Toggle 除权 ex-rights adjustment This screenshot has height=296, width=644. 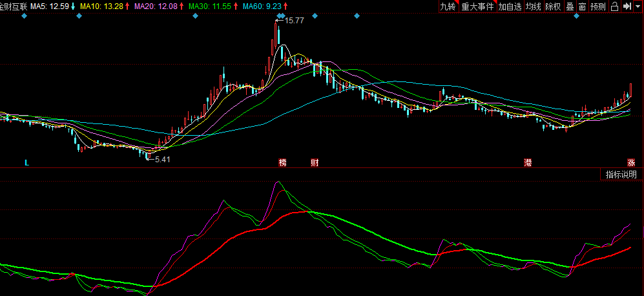click(x=553, y=6)
